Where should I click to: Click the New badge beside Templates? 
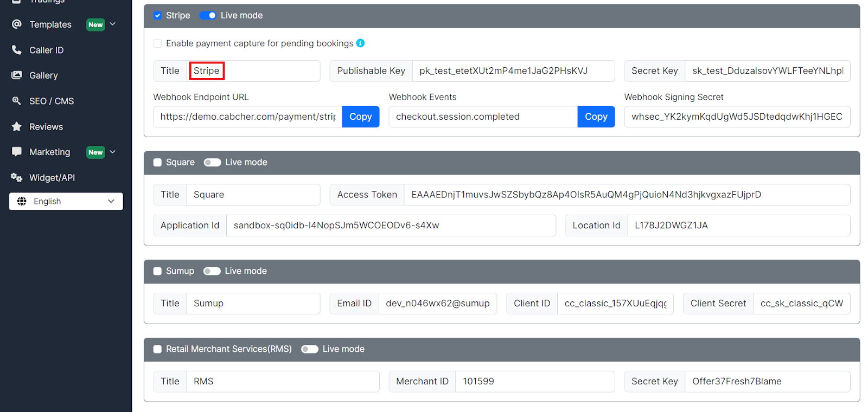tap(95, 24)
